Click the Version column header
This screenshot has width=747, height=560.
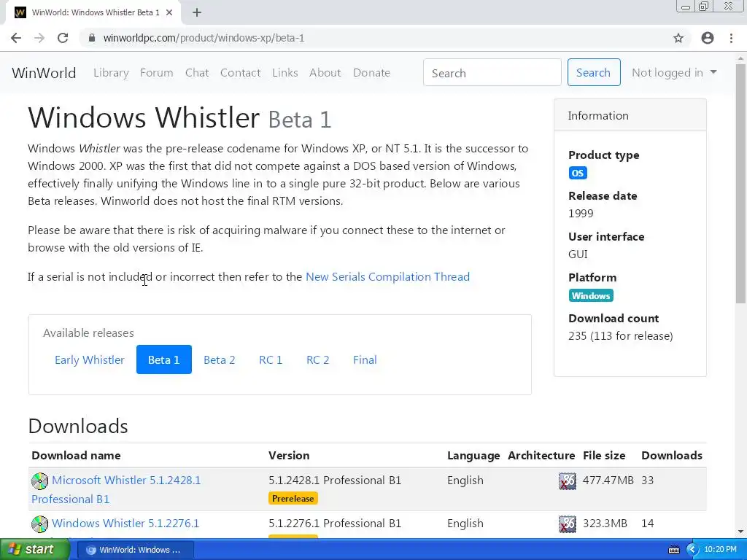pyautogui.click(x=289, y=456)
